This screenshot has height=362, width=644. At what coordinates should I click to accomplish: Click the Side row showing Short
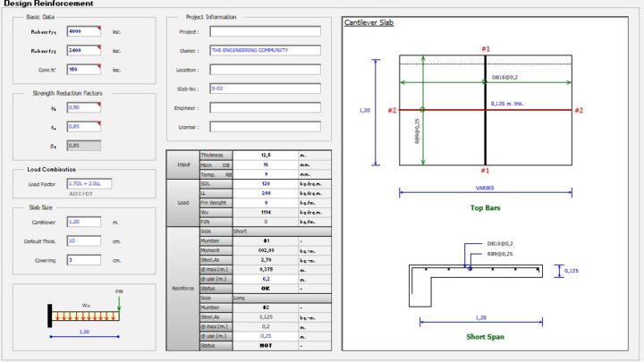point(282,232)
